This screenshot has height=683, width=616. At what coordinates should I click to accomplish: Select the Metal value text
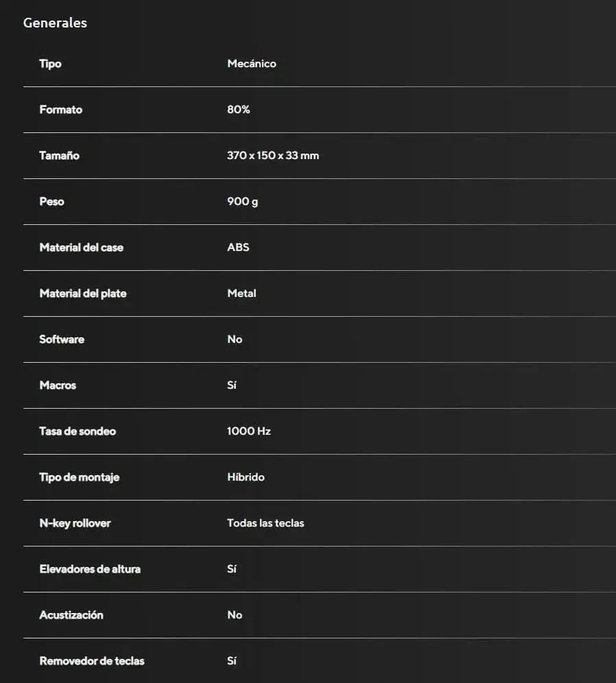(x=241, y=293)
